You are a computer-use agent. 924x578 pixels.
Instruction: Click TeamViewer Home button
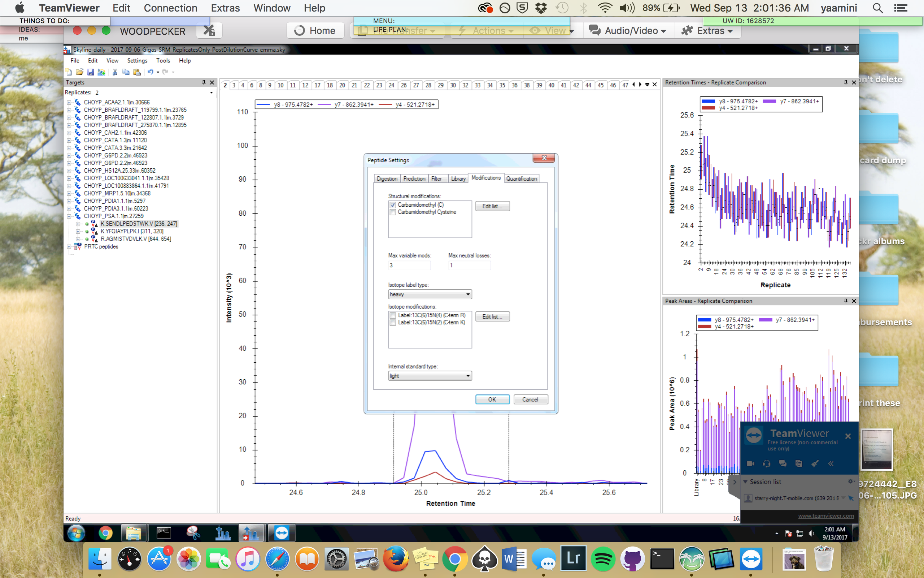[315, 31]
